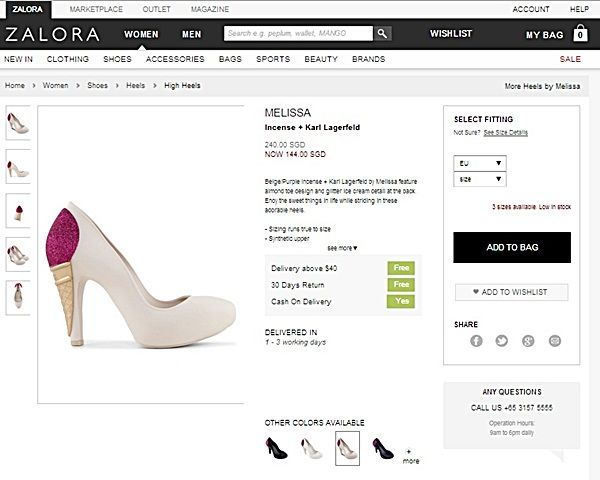The width and height of the screenshot is (600, 480).
Task: Go to High Heels breadcrumb
Action: point(182,85)
